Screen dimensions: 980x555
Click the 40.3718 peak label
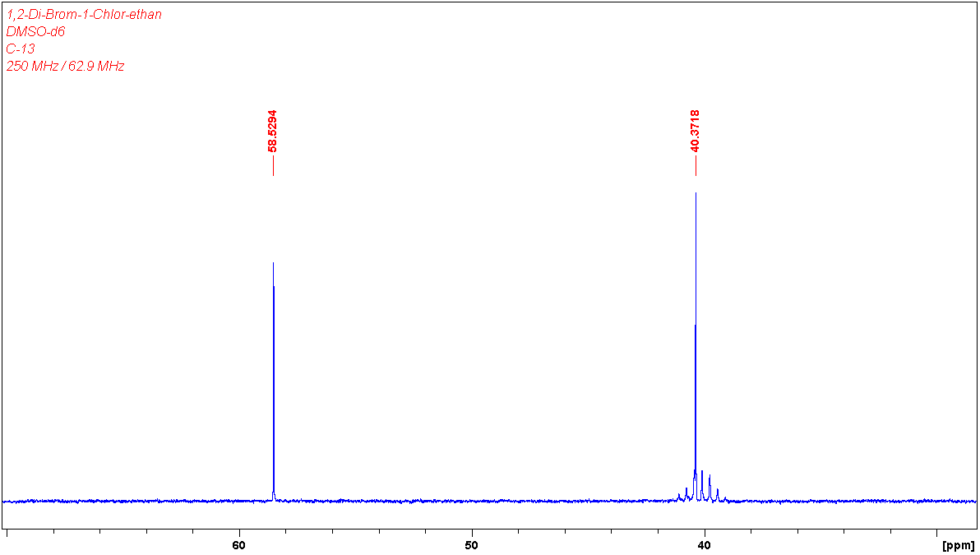pyautogui.click(x=695, y=131)
